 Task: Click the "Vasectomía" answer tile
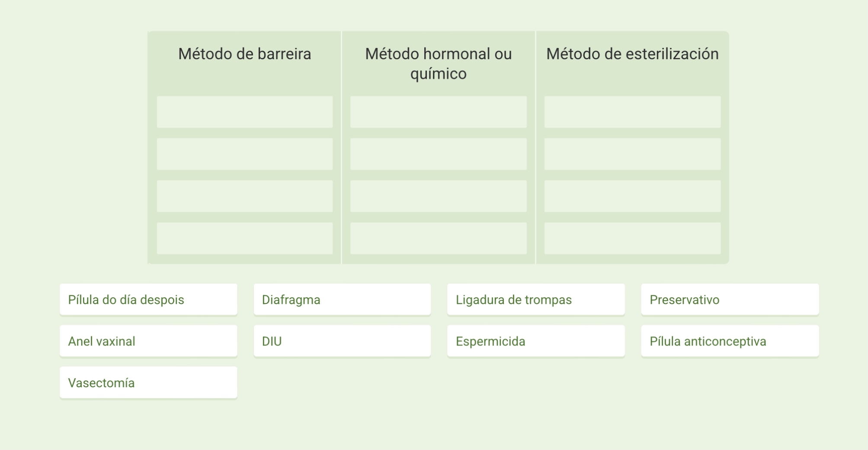point(148,382)
